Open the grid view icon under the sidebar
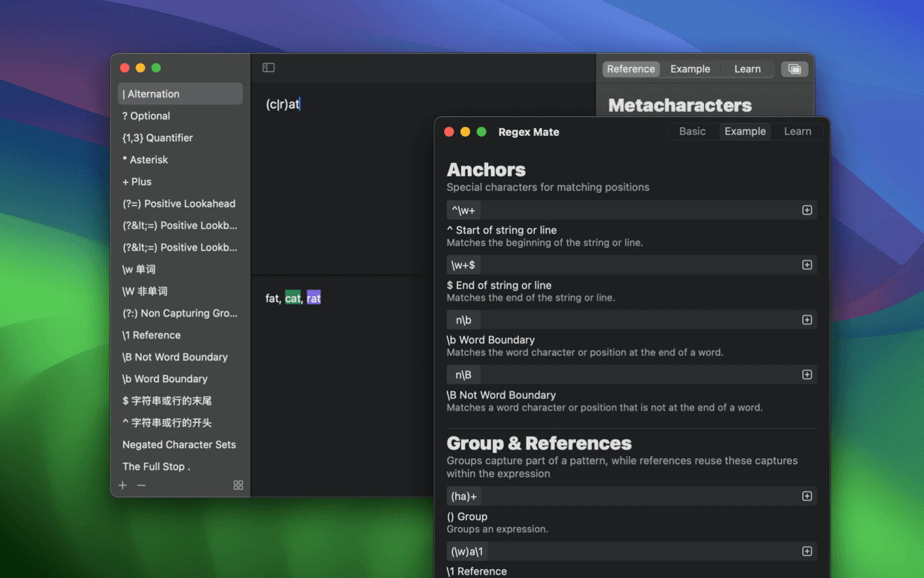 238,486
